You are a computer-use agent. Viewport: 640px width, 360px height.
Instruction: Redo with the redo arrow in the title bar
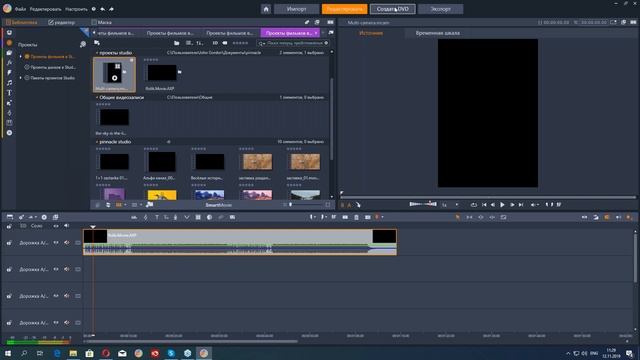[x=111, y=9]
